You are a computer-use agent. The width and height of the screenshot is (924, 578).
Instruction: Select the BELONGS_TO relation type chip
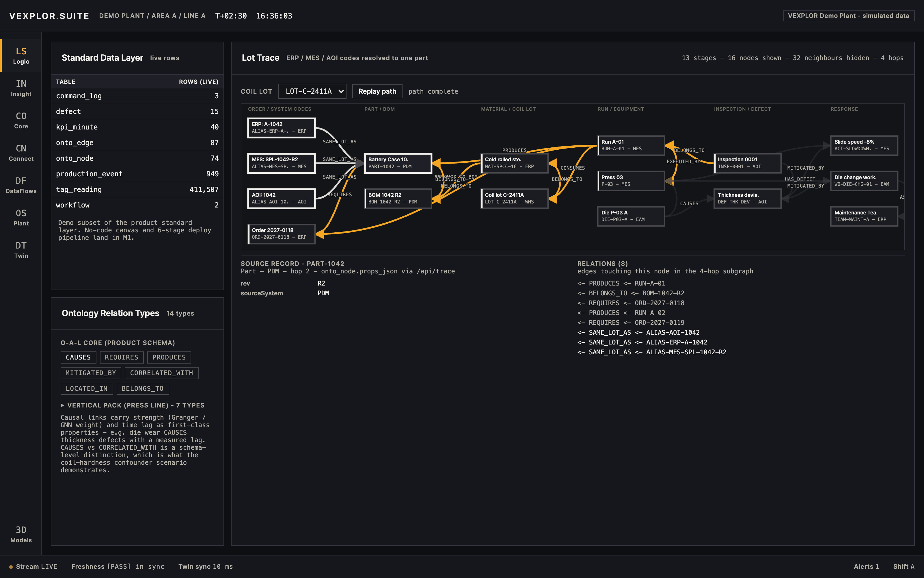click(143, 389)
